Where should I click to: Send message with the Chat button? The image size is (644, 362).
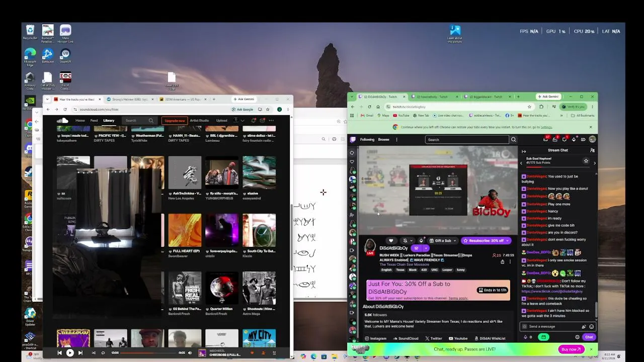point(589,337)
